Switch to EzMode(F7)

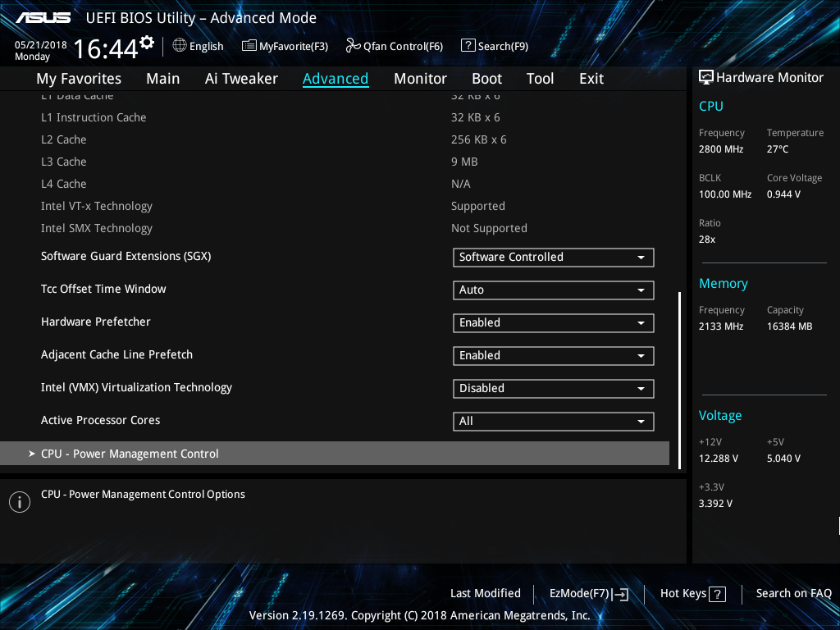589,594
